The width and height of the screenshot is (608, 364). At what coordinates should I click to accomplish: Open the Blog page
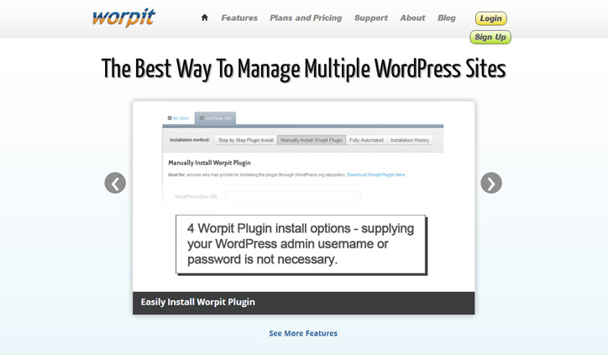pos(446,18)
